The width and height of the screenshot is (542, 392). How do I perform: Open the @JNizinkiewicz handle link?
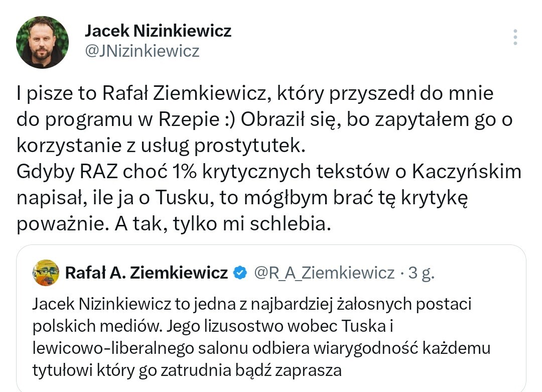point(142,51)
